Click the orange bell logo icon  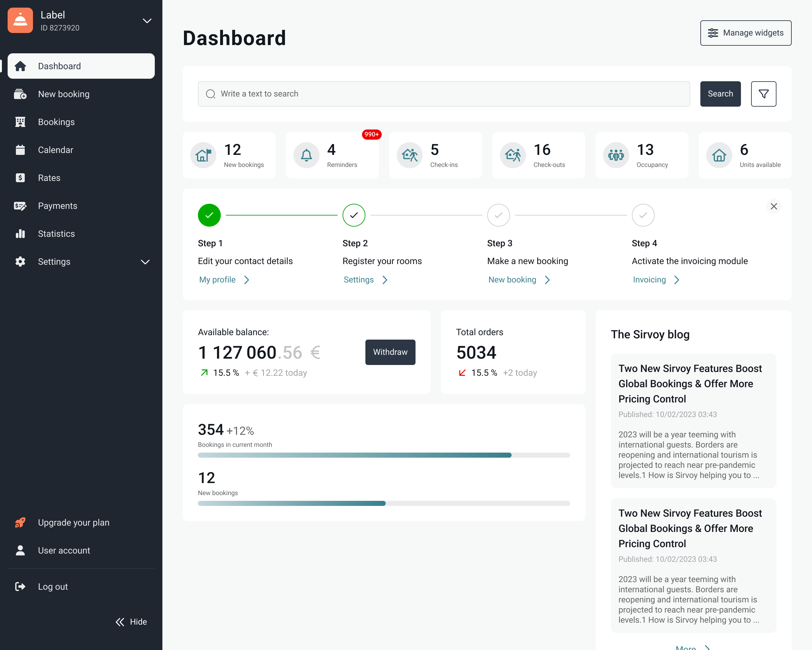[x=20, y=20]
